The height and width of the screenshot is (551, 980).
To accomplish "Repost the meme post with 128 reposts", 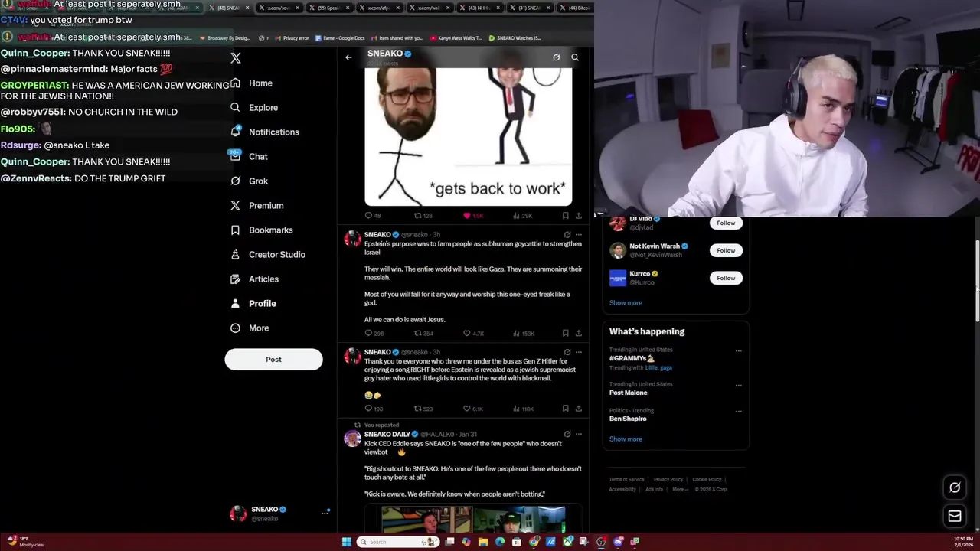I will [x=423, y=216].
